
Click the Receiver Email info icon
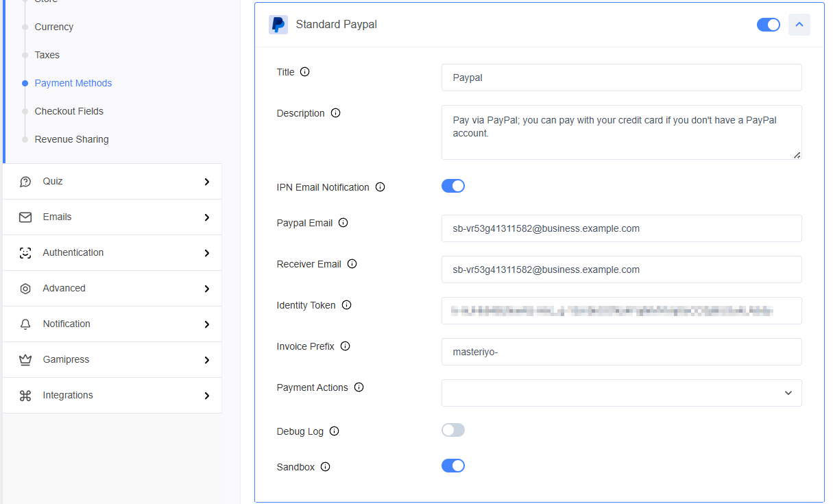pos(352,264)
